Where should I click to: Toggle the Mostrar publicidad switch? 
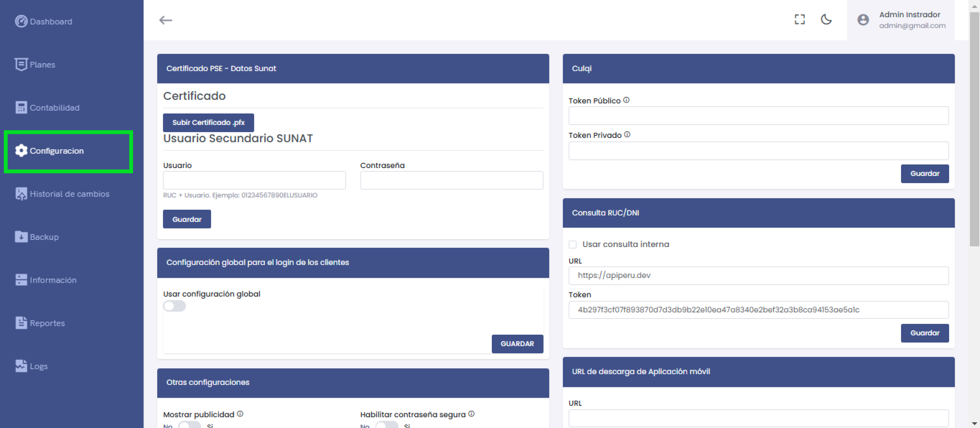click(190, 425)
